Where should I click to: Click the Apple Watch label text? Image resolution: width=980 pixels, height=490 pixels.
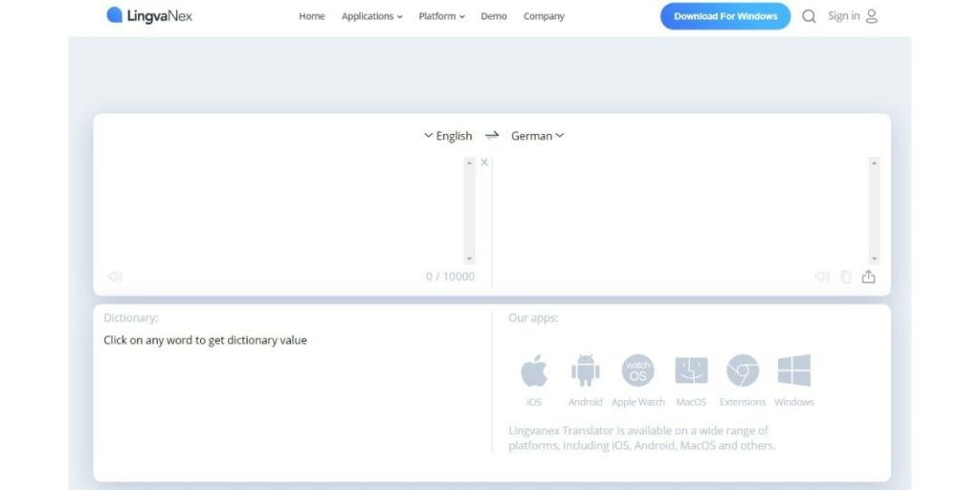[638, 403]
